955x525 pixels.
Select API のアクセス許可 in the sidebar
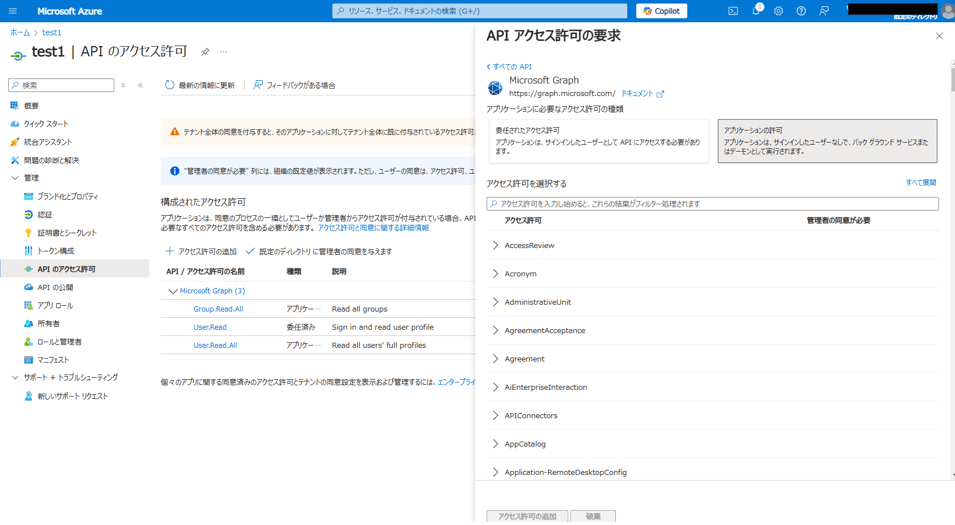click(74, 269)
